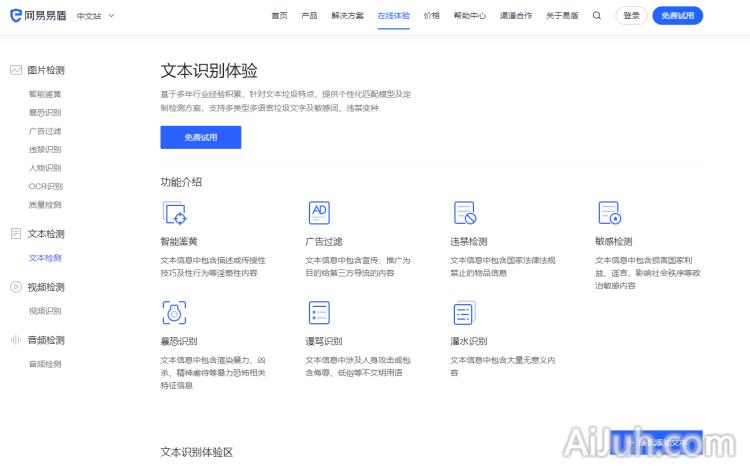
Task: Click the 暴恐识别 feature icon
Action: pos(174,313)
